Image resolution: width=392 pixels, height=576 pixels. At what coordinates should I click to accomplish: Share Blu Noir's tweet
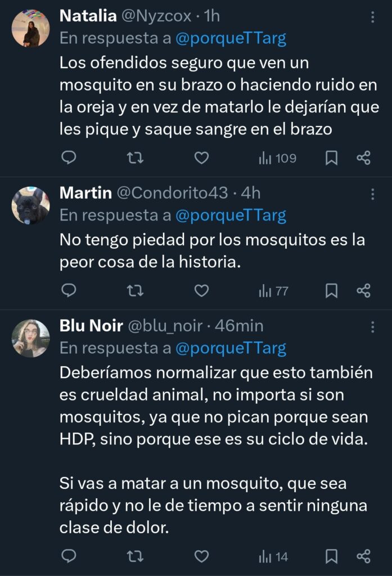pyautogui.click(x=364, y=556)
